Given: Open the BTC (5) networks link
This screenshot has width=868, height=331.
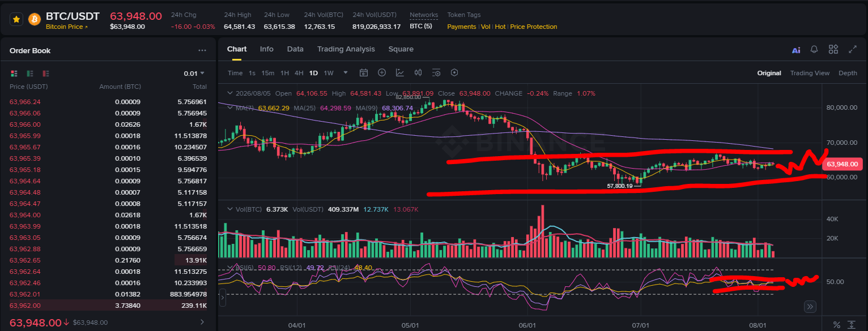Looking at the screenshot, I should click(421, 27).
